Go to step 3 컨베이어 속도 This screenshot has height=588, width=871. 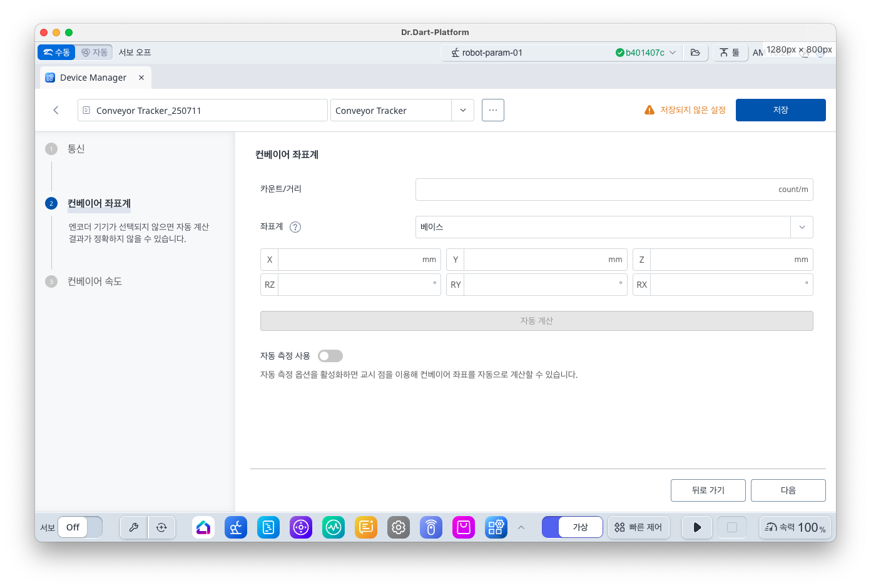94,281
